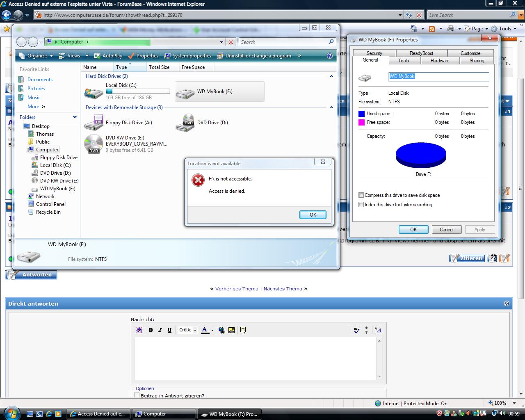Click Cancel in WD MyBook Properties
The width and height of the screenshot is (525, 420).
(447, 230)
